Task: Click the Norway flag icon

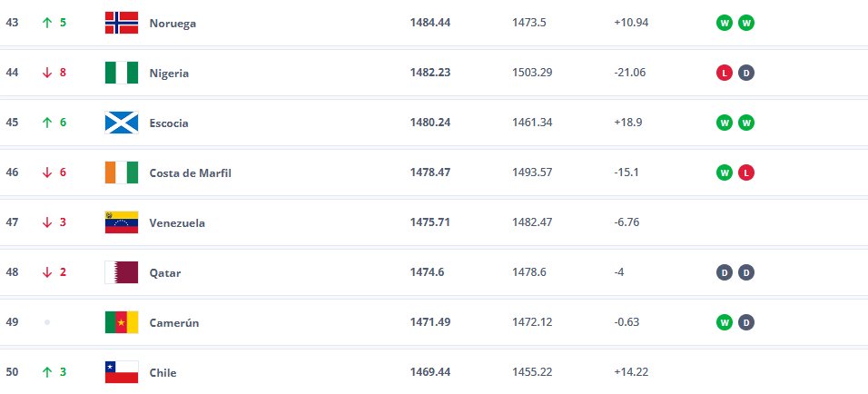Action: coord(122,23)
